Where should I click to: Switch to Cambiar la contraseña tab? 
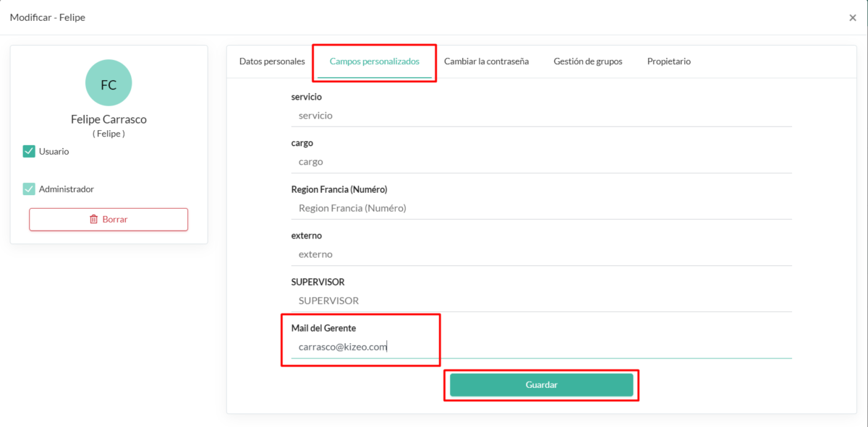pyautogui.click(x=486, y=61)
